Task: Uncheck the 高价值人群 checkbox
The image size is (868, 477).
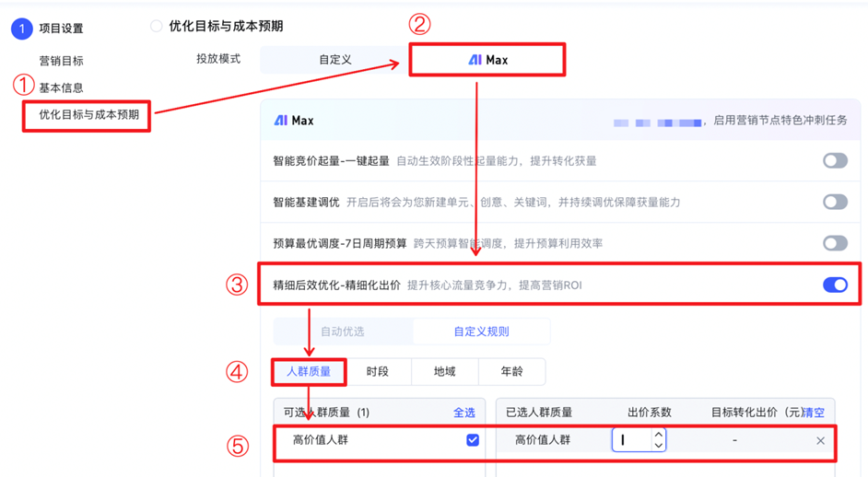Action: pos(473,440)
